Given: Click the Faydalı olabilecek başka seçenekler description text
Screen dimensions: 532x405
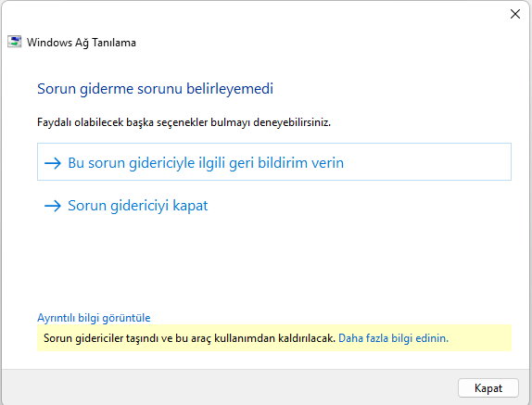Looking at the screenshot, I should click(x=184, y=122).
